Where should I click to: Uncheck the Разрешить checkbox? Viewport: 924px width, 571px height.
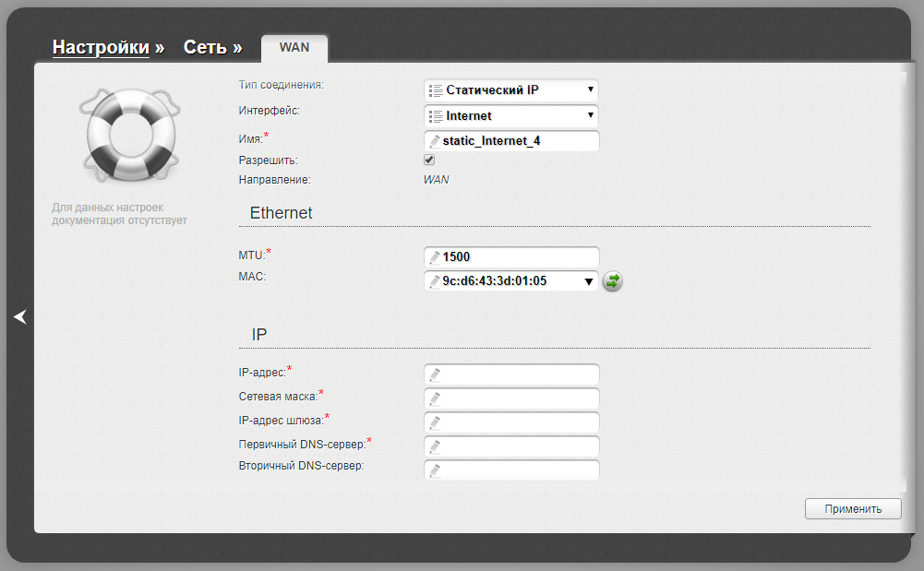(x=429, y=160)
